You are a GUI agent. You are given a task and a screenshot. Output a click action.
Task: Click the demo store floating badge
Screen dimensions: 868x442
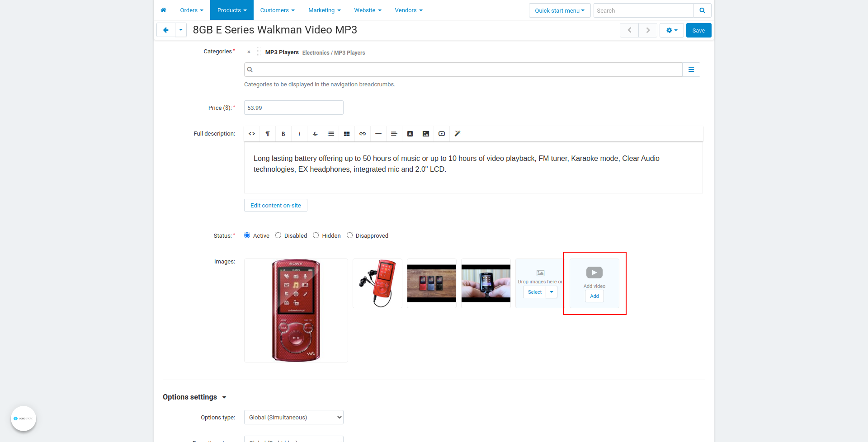click(x=24, y=418)
